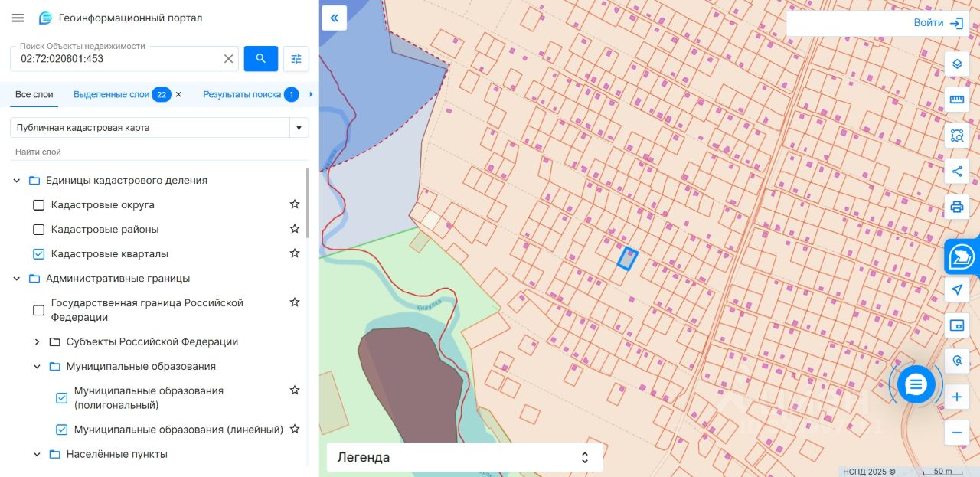Uncheck Кадастровые кварталы layer
The width and height of the screenshot is (980, 477).
pyautogui.click(x=39, y=254)
